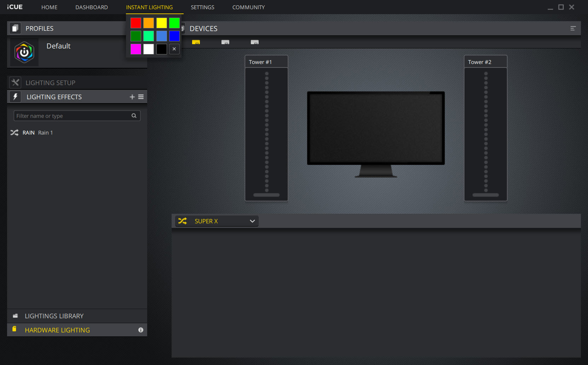Add a new lighting effect with plus
This screenshot has height=365, width=588.
pos(132,97)
